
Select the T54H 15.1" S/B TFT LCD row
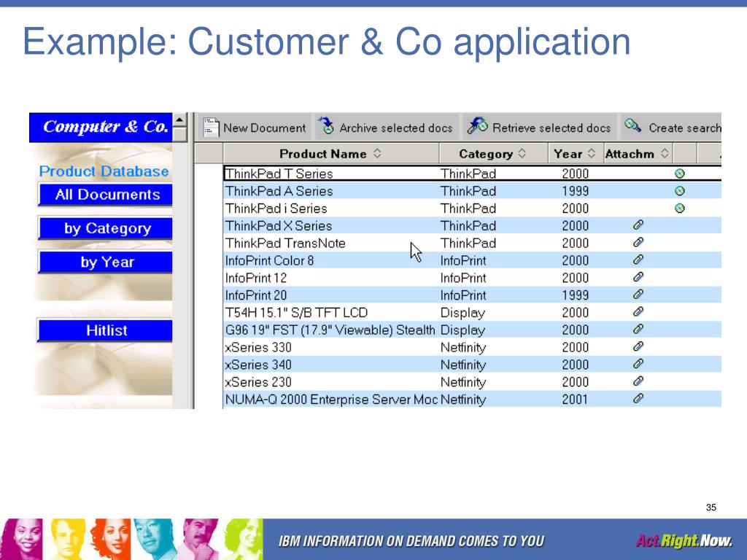click(x=472, y=313)
